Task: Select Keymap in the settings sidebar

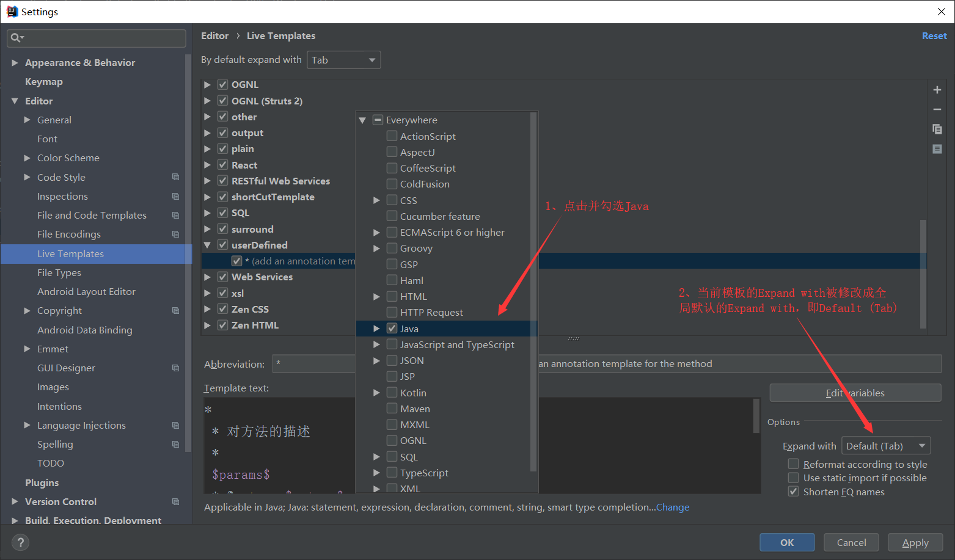Action: [44, 81]
